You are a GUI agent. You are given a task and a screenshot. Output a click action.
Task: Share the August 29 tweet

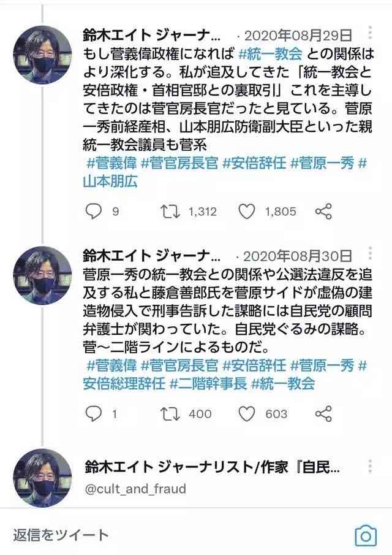pos(323,212)
